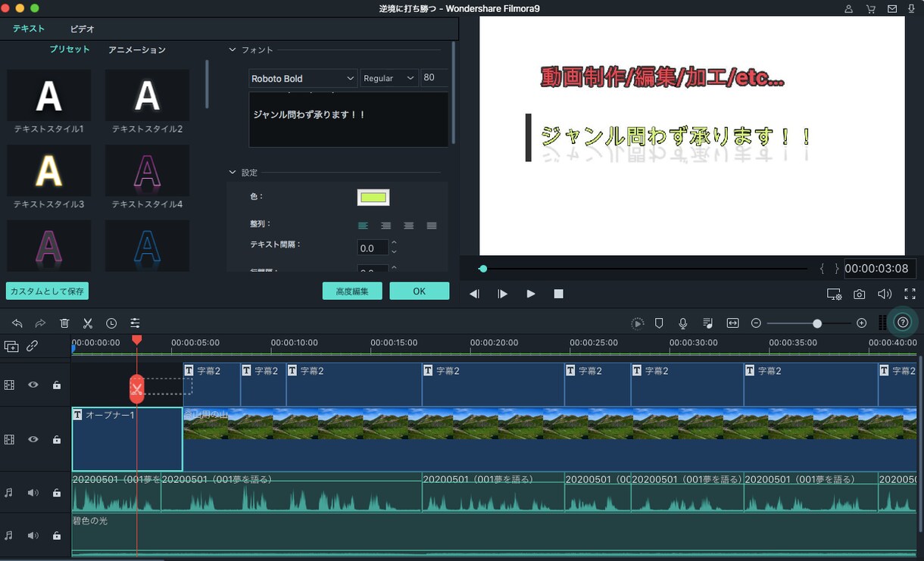
Task: Step to next frame
Action: point(502,294)
